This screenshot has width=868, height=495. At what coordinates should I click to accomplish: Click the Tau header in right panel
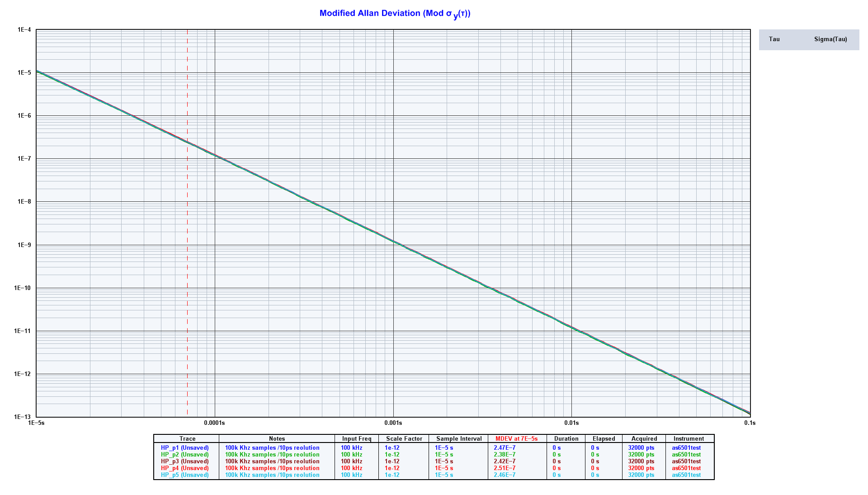(774, 39)
